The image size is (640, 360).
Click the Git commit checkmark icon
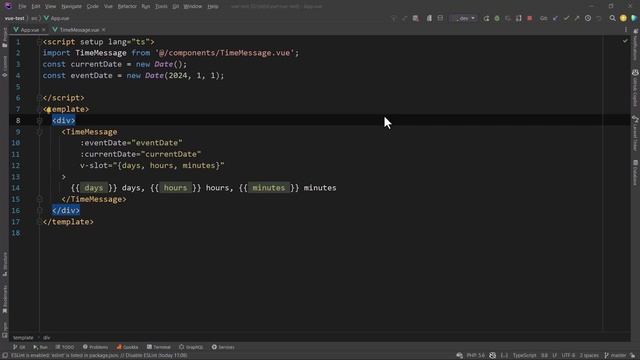pos(566,18)
